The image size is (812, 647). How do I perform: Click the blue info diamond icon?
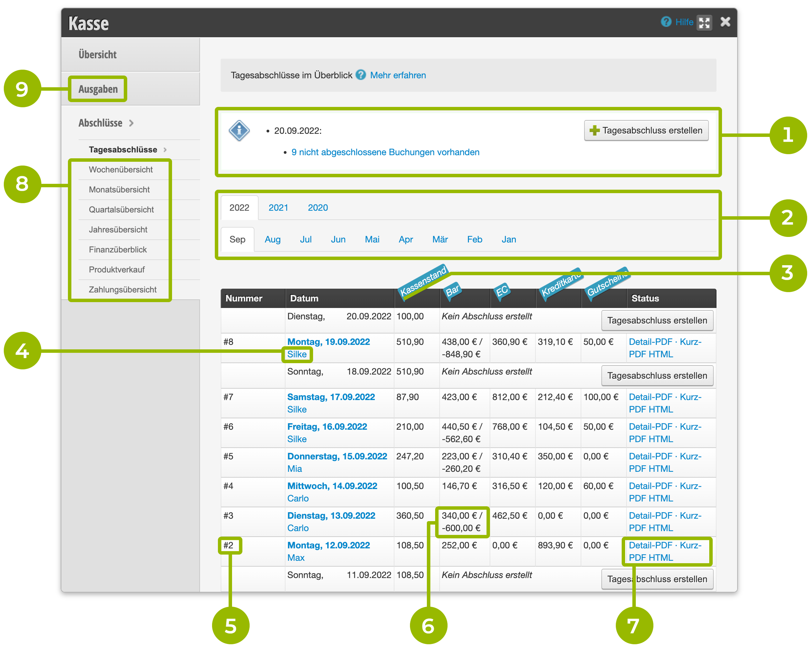tap(239, 130)
